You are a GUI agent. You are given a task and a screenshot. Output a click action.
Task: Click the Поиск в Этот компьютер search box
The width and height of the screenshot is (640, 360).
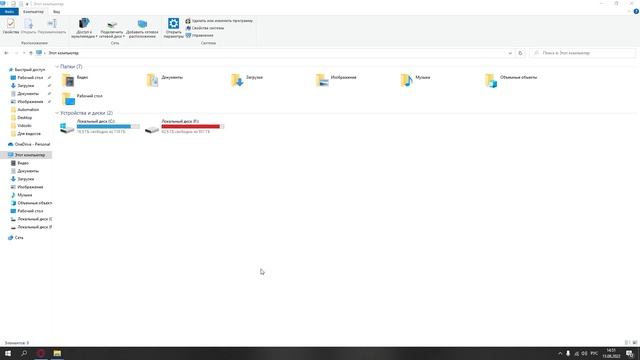(582, 53)
